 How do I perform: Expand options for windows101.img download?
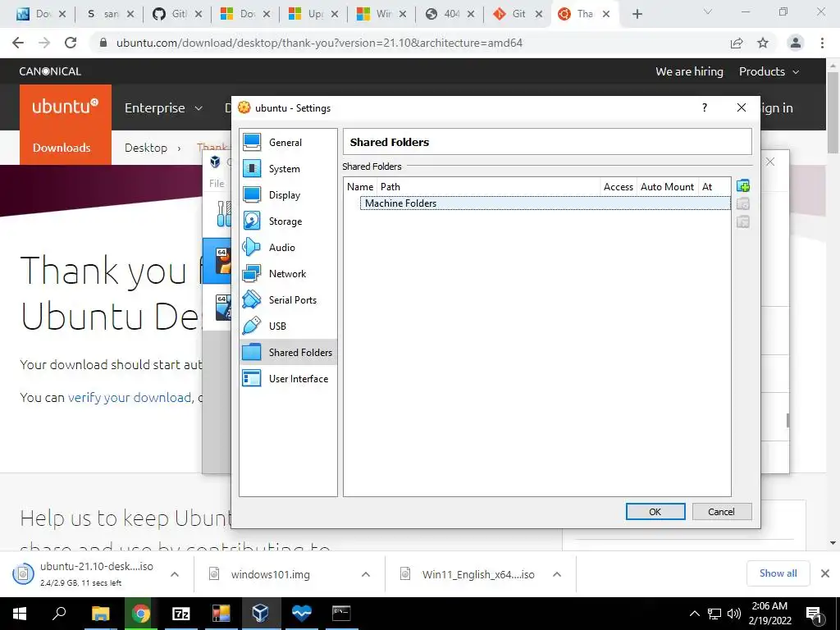pos(366,574)
